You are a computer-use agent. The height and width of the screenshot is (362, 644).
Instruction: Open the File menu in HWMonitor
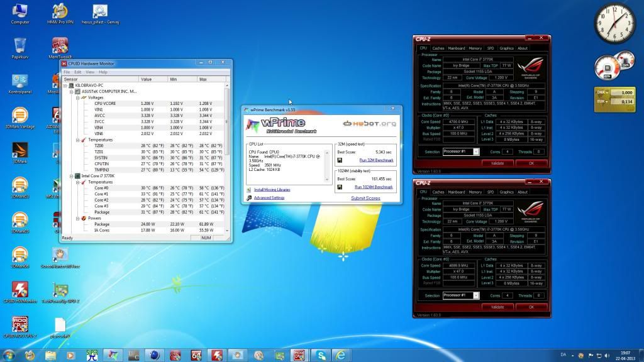point(67,72)
